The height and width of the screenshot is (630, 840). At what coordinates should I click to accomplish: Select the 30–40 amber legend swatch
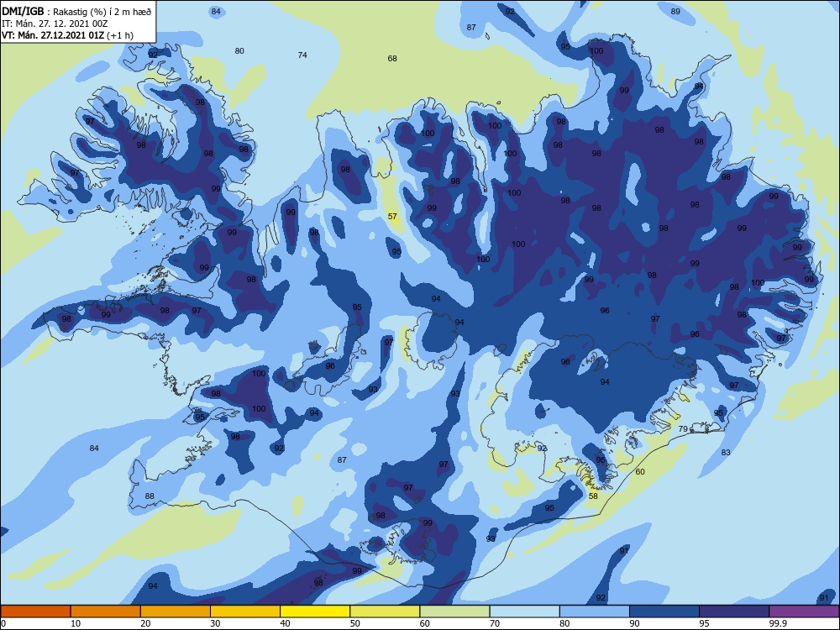pyautogui.click(x=245, y=612)
